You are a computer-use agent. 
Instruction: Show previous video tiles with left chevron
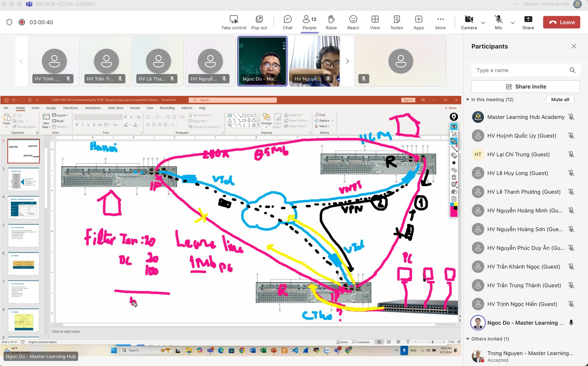pos(21,61)
